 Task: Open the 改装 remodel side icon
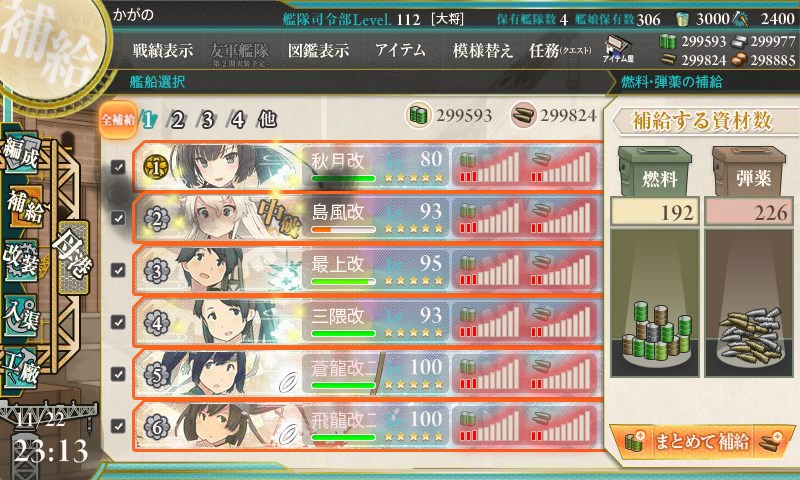[21, 259]
